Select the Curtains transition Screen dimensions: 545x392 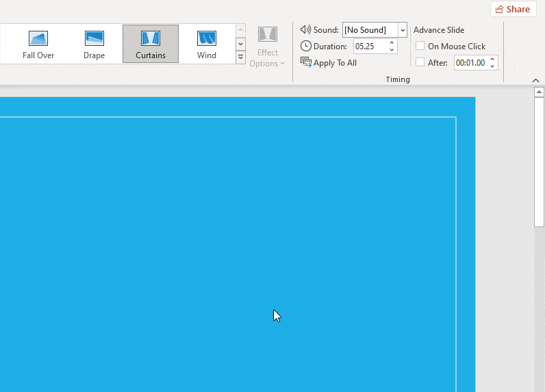point(151,44)
